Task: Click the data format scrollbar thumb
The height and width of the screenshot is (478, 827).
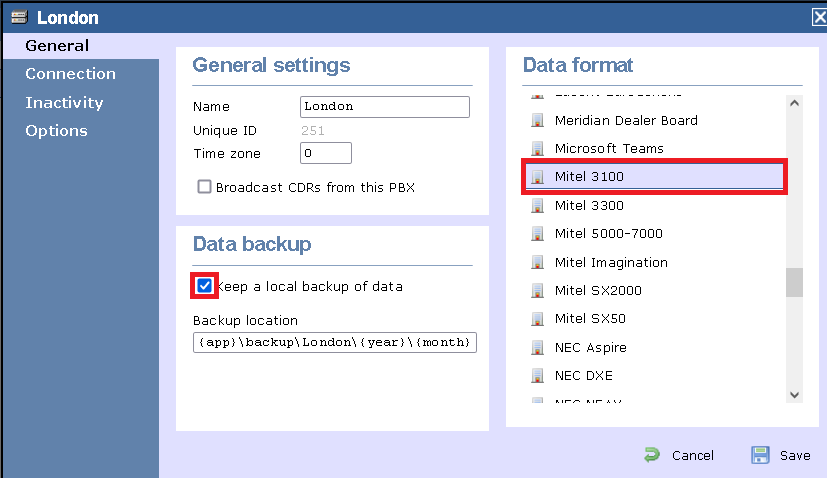Action: [x=794, y=283]
